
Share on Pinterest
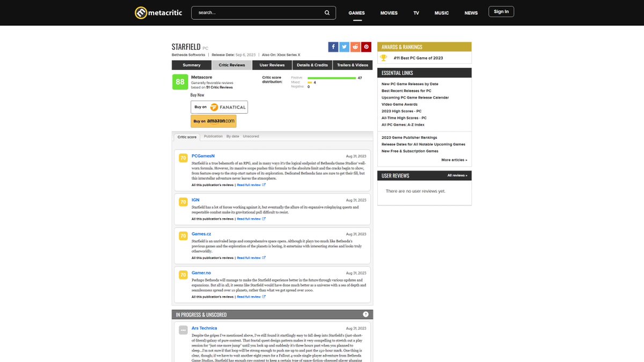click(x=366, y=47)
